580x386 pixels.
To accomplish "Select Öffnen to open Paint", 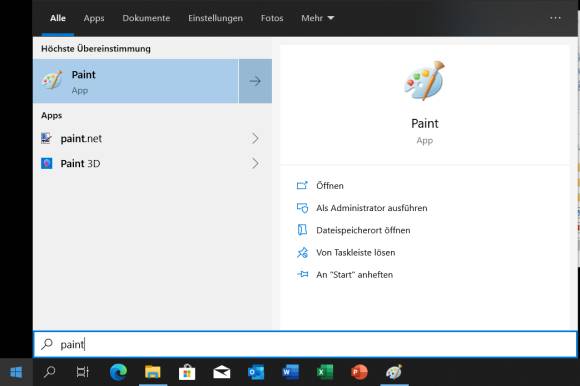I will click(x=330, y=185).
